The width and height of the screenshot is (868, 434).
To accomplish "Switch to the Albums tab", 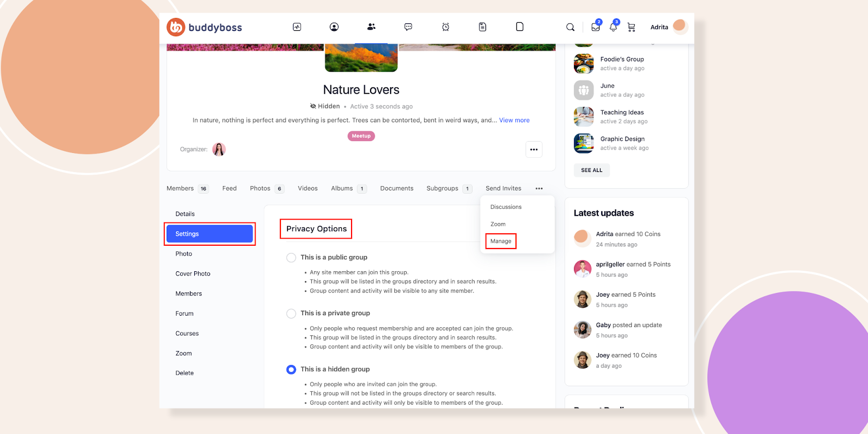I will 349,188.
